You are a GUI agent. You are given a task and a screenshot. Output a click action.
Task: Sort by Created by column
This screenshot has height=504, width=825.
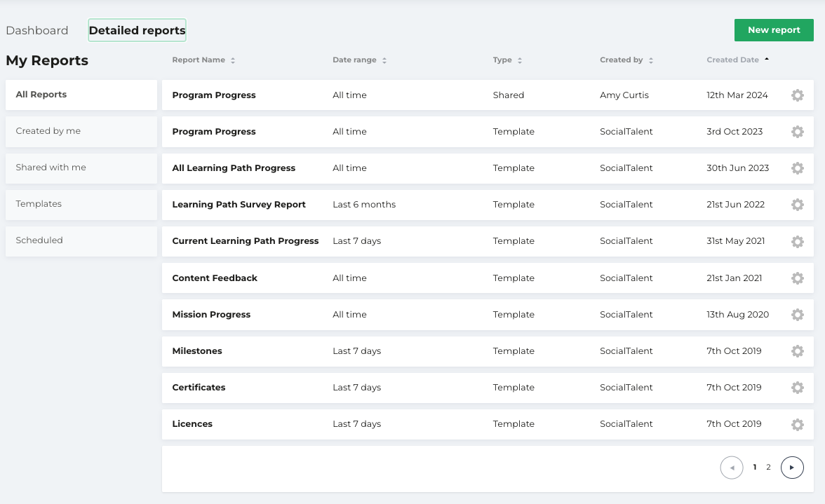(x=626, y=60)
